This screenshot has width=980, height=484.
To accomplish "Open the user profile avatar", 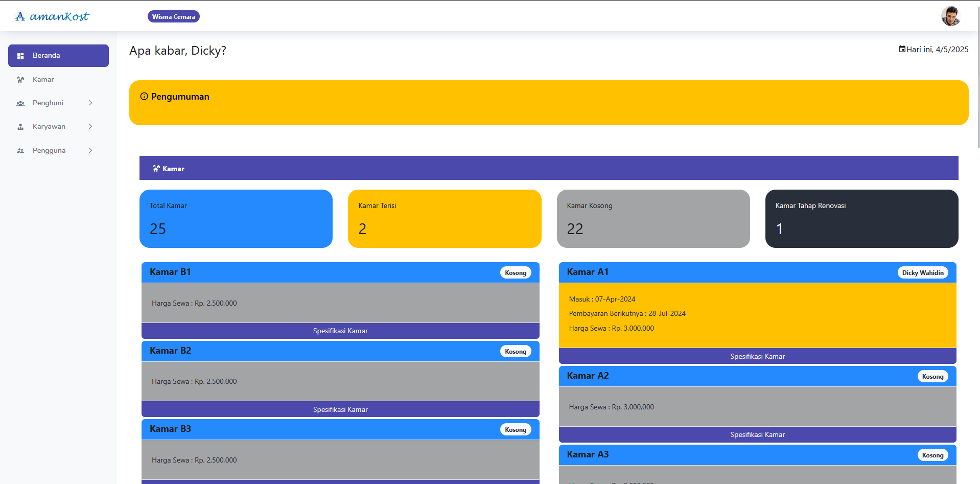I will click(x=950, y=16).
